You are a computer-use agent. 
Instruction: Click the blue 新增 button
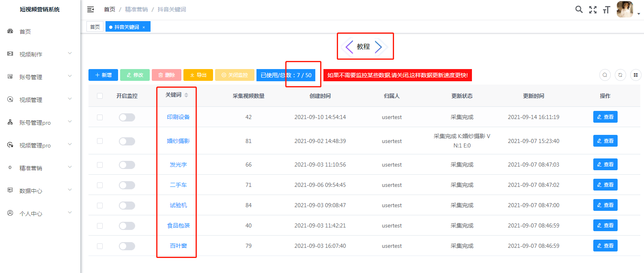pos(103,75)
